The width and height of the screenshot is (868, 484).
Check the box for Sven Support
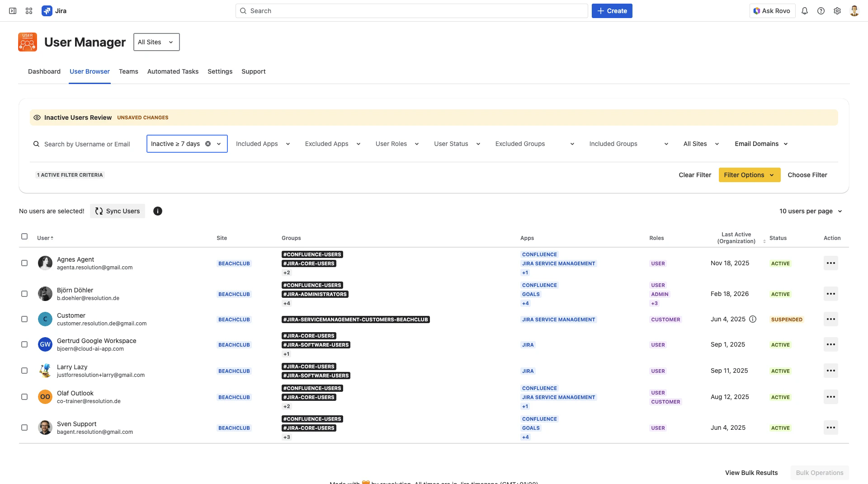click(x=24, y=428)
